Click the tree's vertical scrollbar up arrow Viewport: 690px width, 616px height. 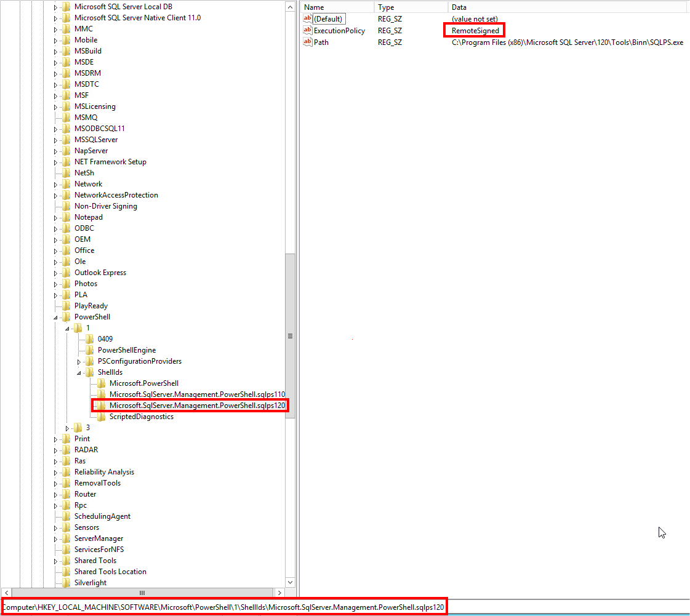[290, 7]
